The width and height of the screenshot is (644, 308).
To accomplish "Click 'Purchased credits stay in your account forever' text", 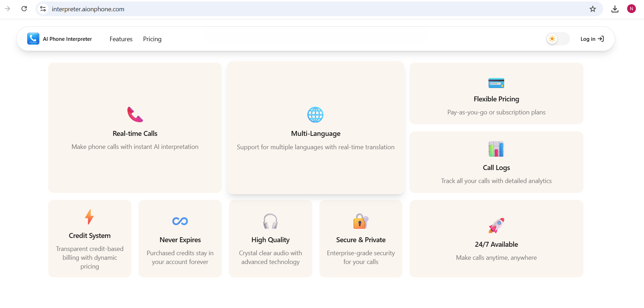I will click(x=180, y=257).
